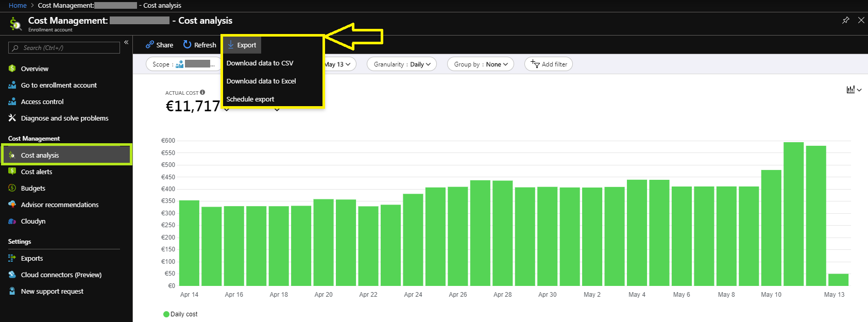Open the chart type selector dropdown
Image resolution: width=868 pixels, height=322 pixels.
(854, 90)
